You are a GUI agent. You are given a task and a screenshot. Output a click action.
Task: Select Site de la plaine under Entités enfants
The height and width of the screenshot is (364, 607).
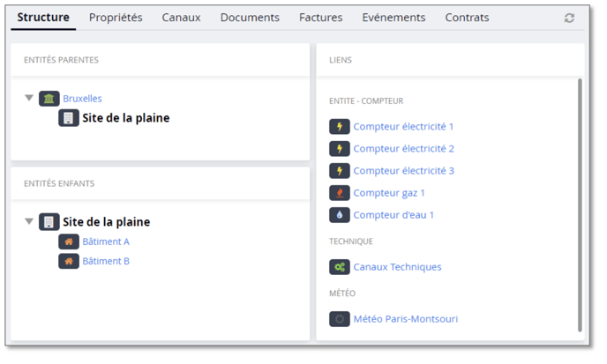(x=106, y=222)
